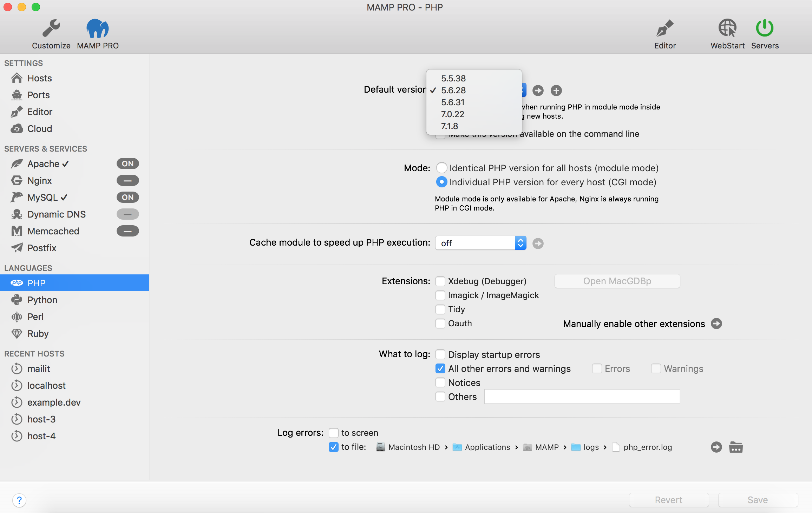Click the plus icon next to default version

[x=556, y=91]
